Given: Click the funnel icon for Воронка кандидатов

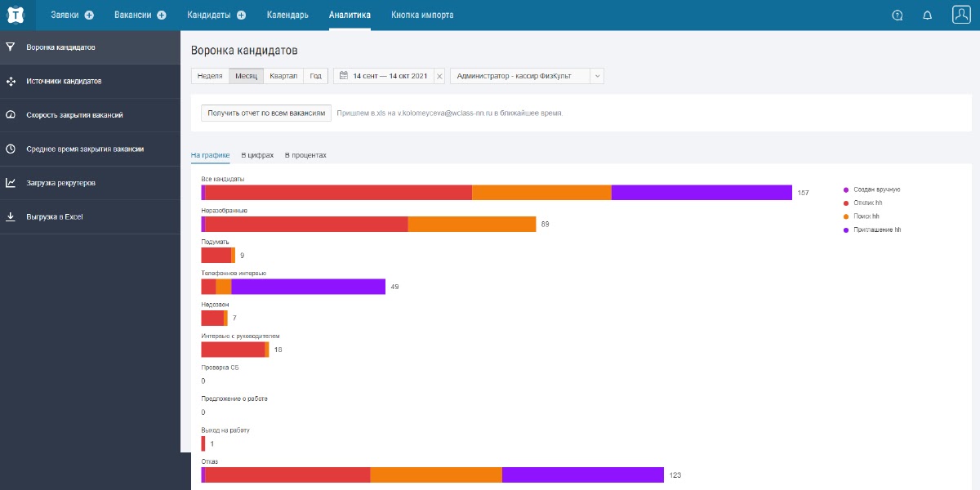Looking at the screenshot, I should pos(11,47).
